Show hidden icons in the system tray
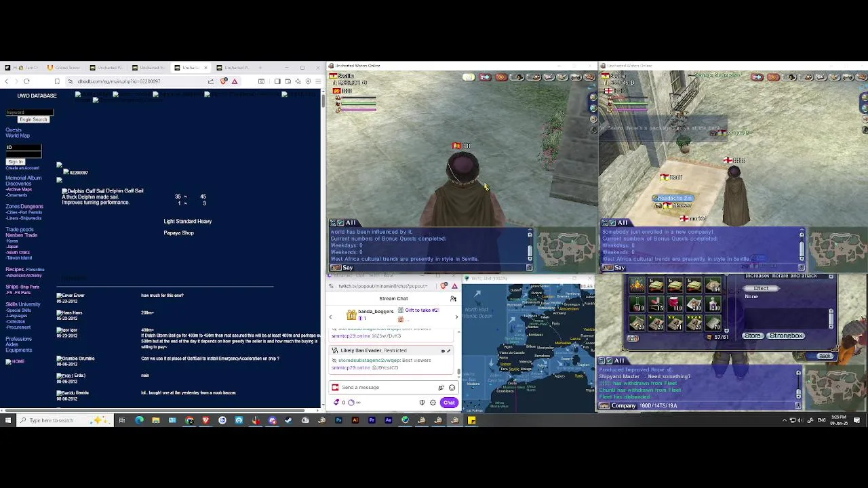The image size is (868, 488). (x=785, y=420)
